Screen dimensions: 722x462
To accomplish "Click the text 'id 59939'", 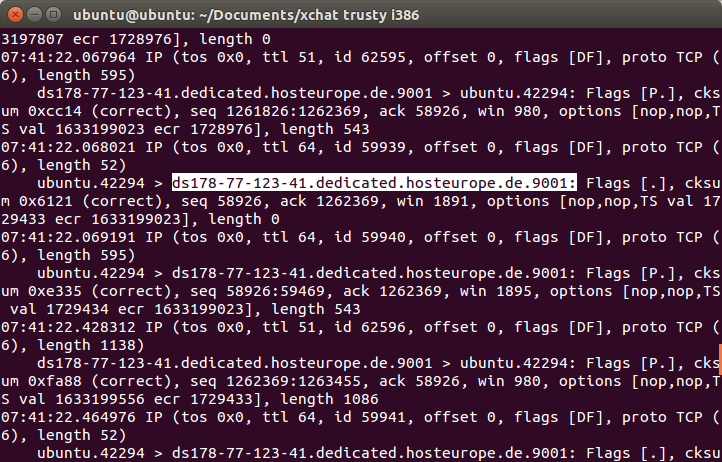I will [370, 147].
